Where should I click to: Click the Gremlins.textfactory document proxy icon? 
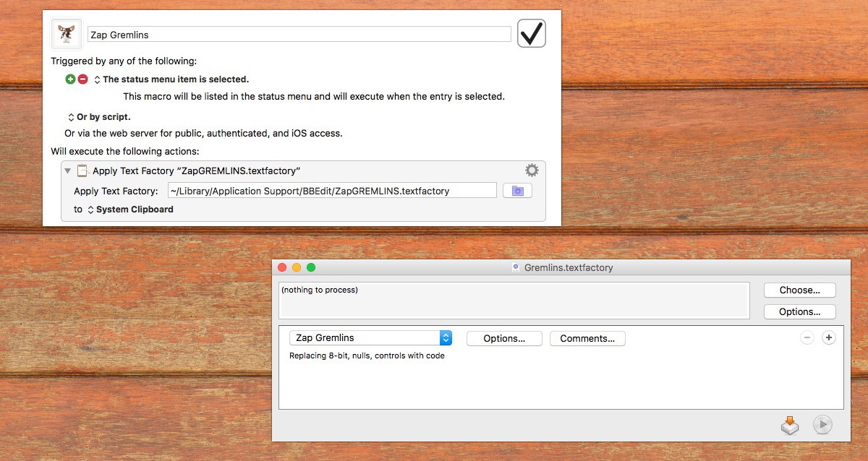tap(516, 267)
